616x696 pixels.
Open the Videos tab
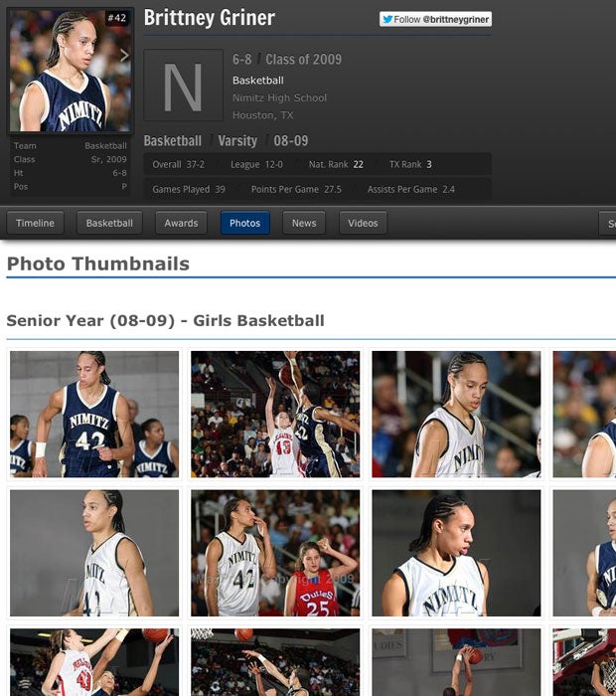point(363,223)
